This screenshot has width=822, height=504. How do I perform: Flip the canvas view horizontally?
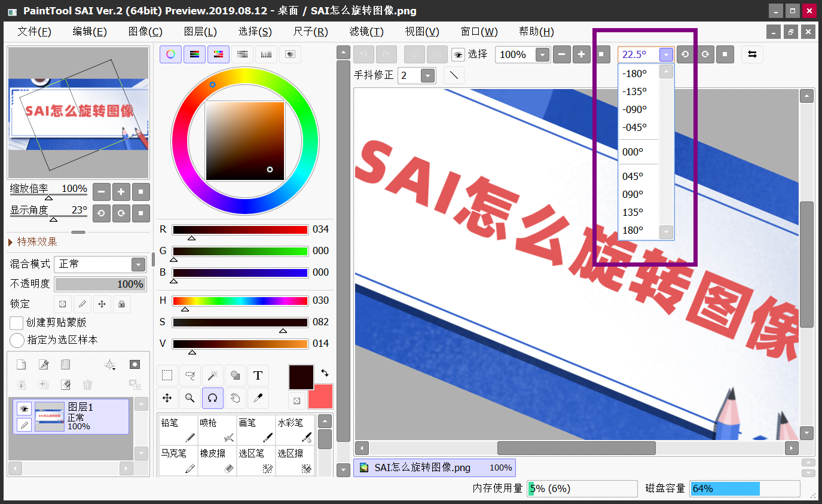click(752, 54)
